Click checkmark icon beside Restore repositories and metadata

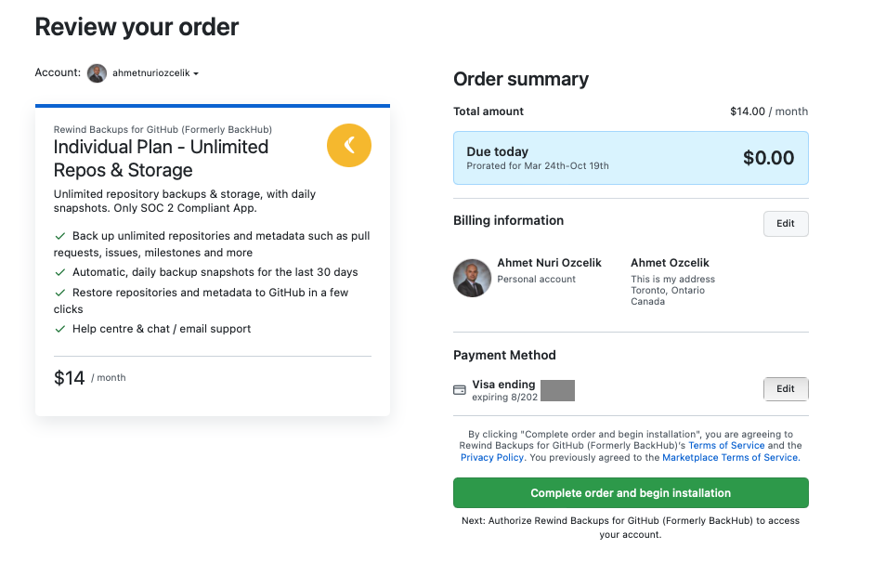click(x=60, y=293)
